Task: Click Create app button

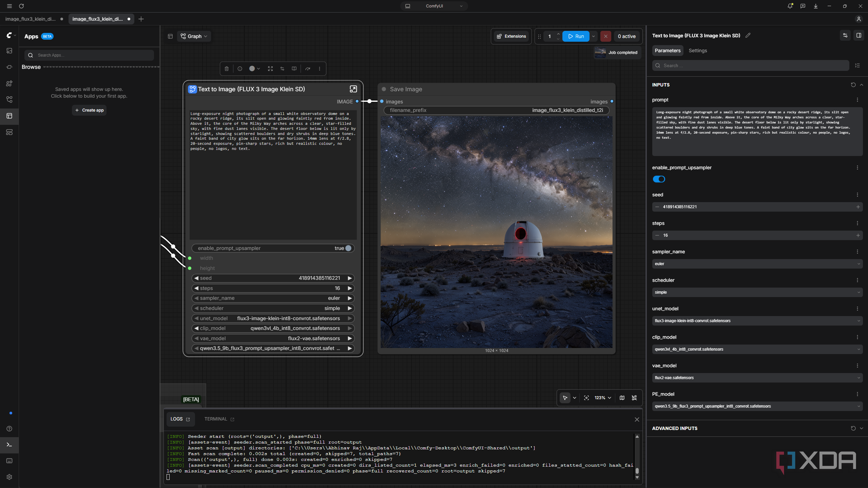Action: tap(89, 110)
